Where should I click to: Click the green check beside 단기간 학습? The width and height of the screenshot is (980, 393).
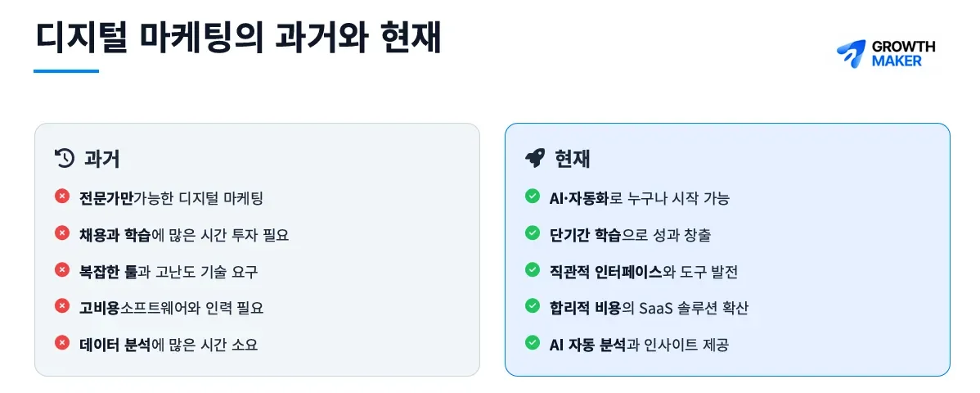533,233
